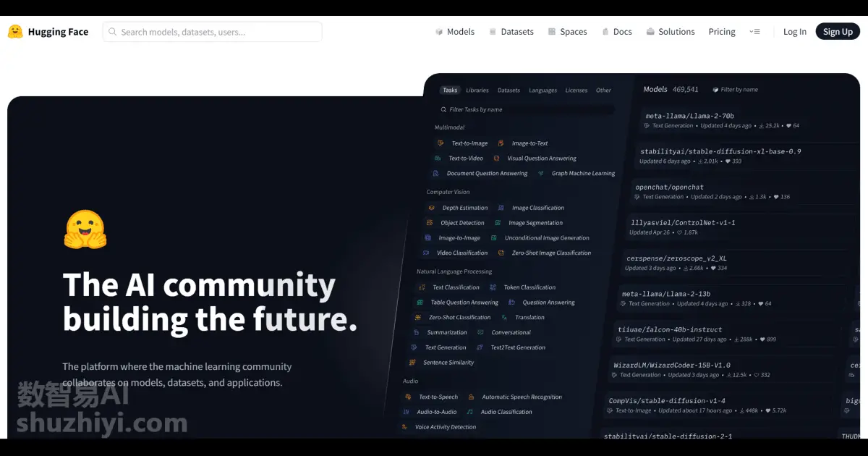Click the Filter by name icon in Models panel
This screenshot has width=868, height=456.
click(x=715, y=90)
